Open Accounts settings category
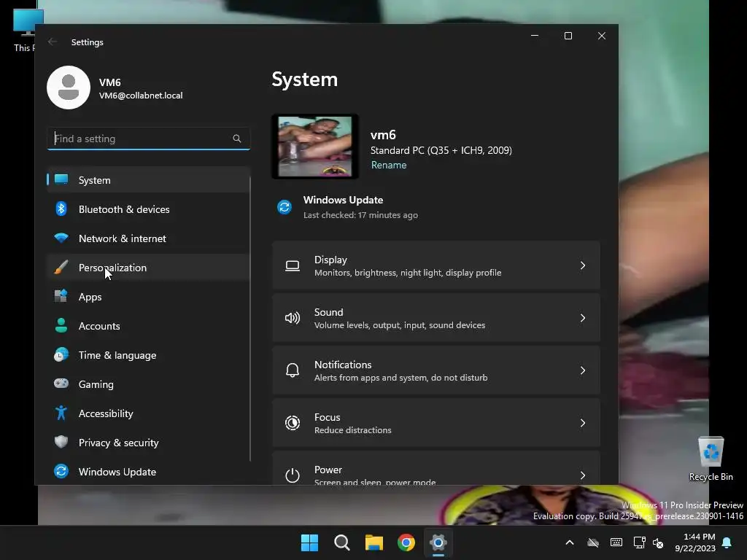The width and height of the screenshot is (747, 560). click(x=148, y=326)
